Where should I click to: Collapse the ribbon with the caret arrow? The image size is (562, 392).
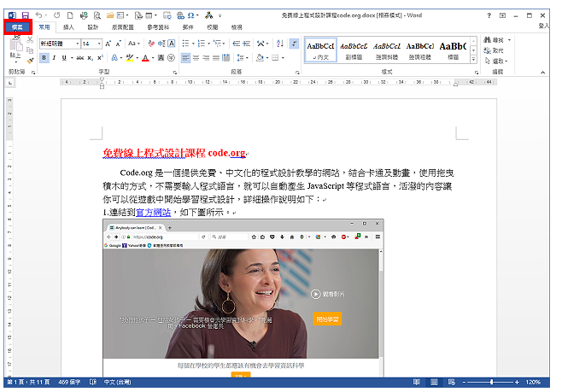click(542, 73)
